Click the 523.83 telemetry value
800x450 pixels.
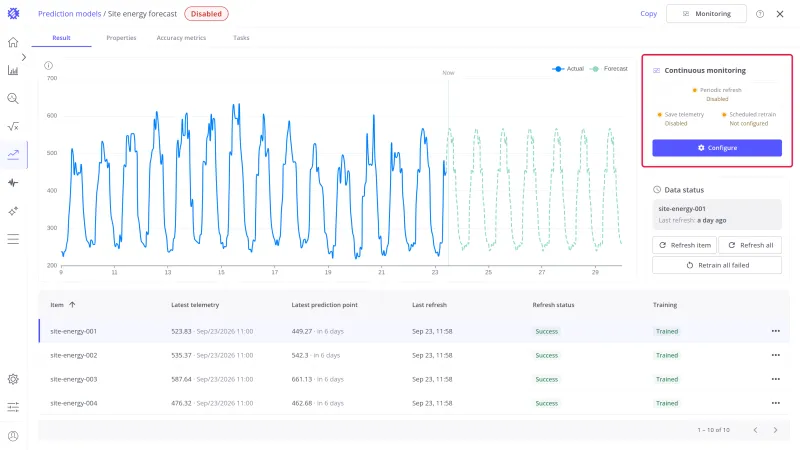tap(181, 331)
